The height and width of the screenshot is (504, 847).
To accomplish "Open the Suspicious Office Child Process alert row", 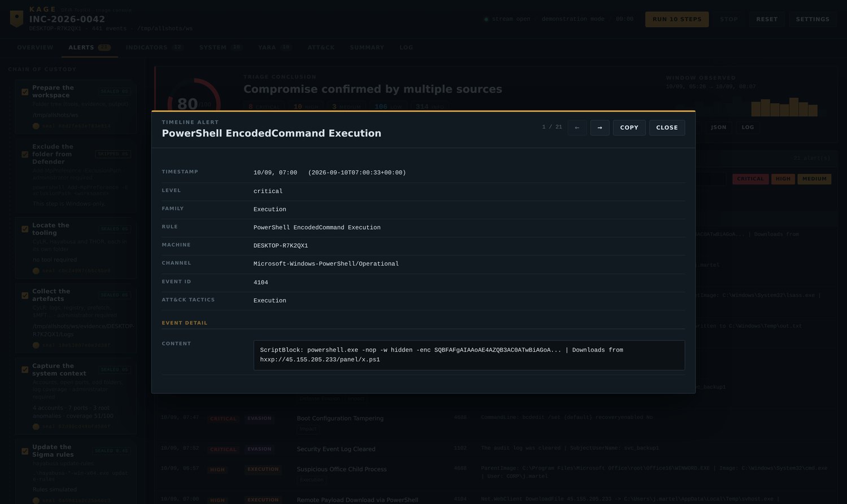I will coord(496,474).
